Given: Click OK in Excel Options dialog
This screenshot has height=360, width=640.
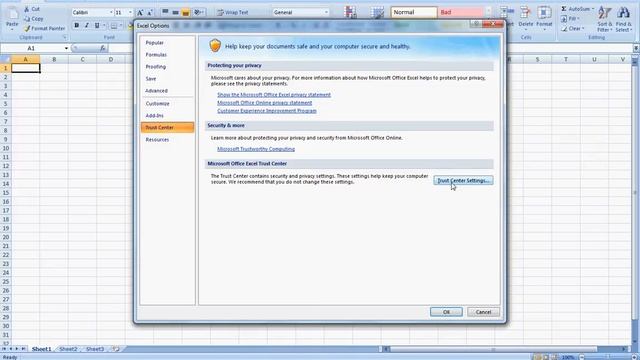Looking at the screenshot, I should (446, 312).
